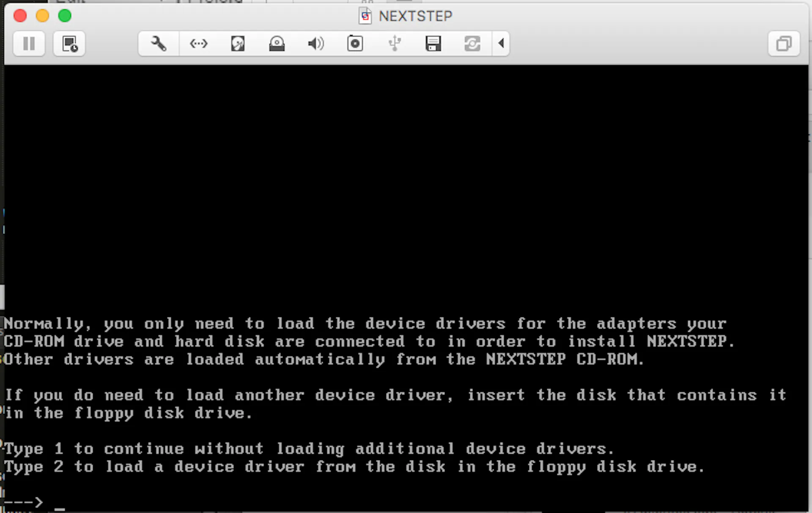The height and width of the screenshot is (513, 812).
Task: Click the line starting 'If you do need to load'
Action: tap(395, 395)
